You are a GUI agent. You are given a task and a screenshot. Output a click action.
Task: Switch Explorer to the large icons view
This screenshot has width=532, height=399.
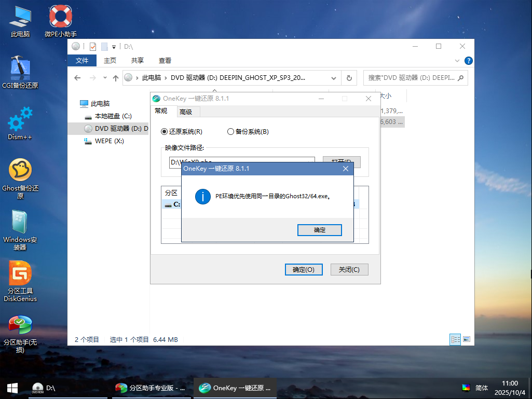tap(467, 339)
